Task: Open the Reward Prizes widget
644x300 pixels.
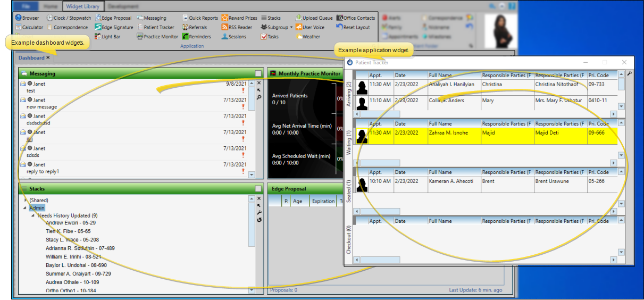Action: [x=239, y=18]
